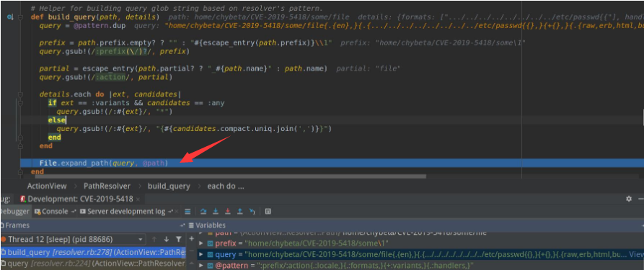Expand the query variable node
This screenshot has width=644, height=270.
[x=200, y=254]
